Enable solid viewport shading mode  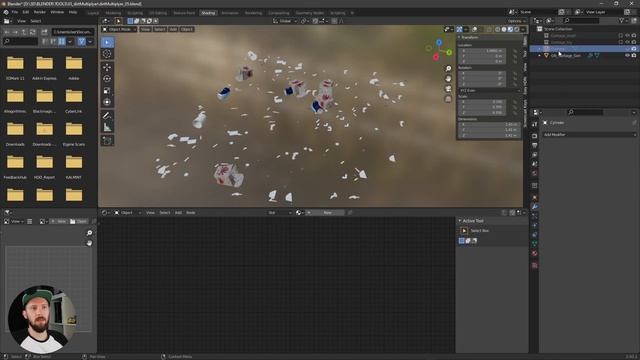coord(504,29)
